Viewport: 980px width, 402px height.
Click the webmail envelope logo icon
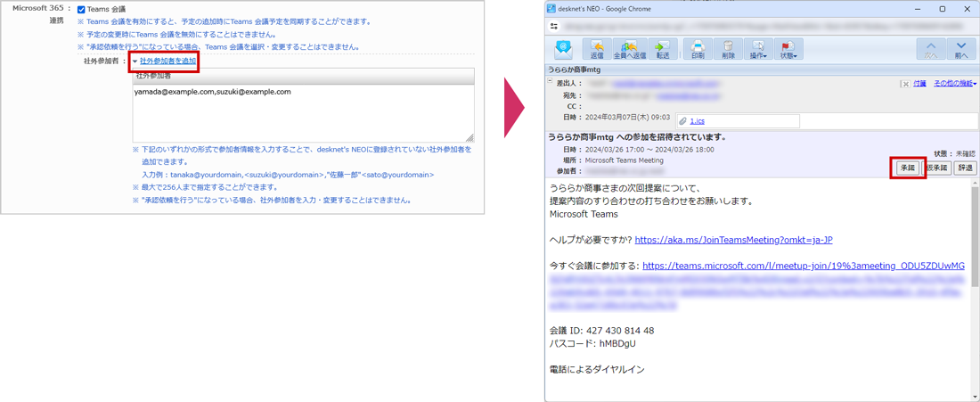[x=563, y=49]
